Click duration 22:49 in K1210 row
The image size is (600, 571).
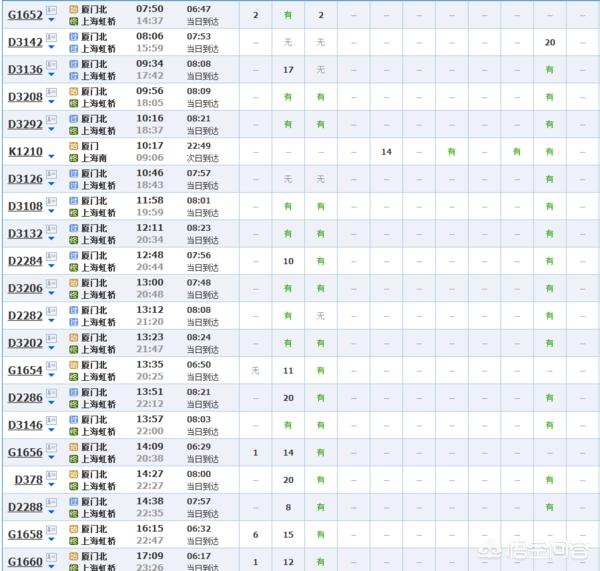[199, 145]
